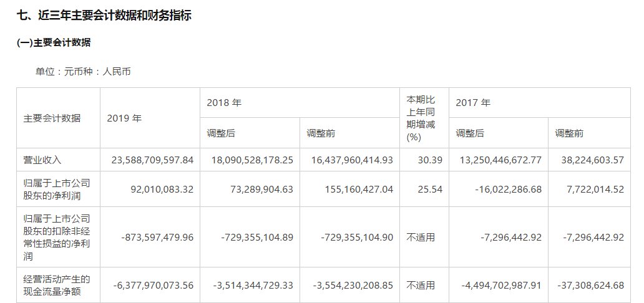This screenshot has width=644, height=303.
Task: Select the 营业收入 row label
Action: (x=42, y=160)
